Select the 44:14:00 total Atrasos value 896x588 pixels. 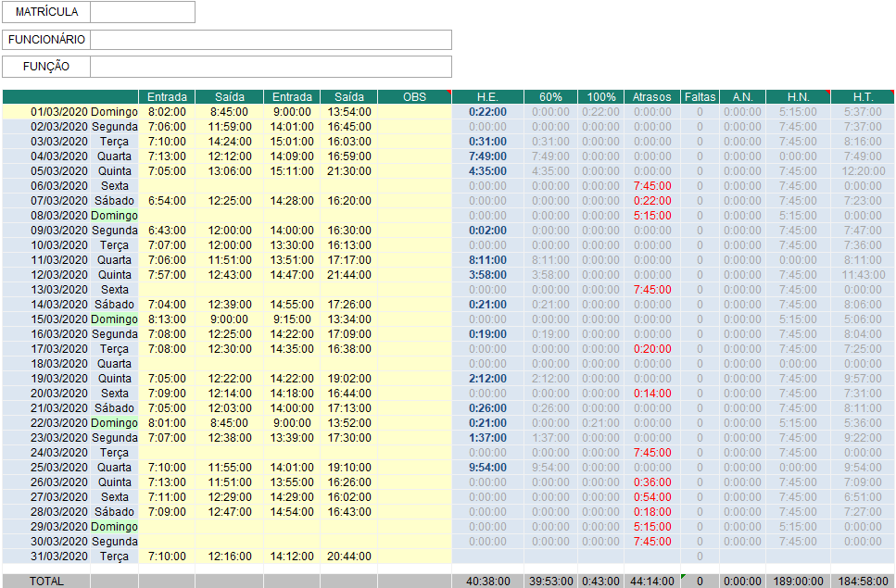[x=652, y=581]
